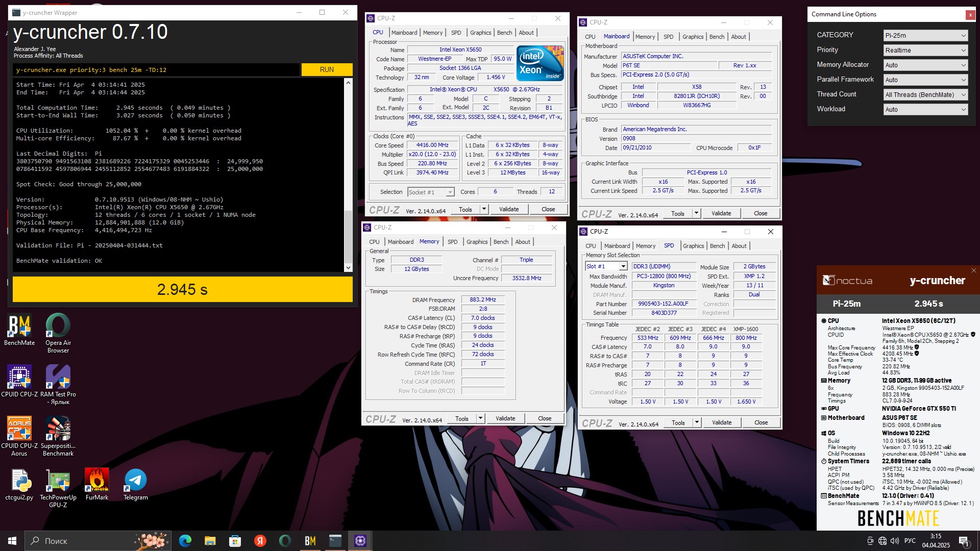Open About tab in SPD window

click(739, 246)
